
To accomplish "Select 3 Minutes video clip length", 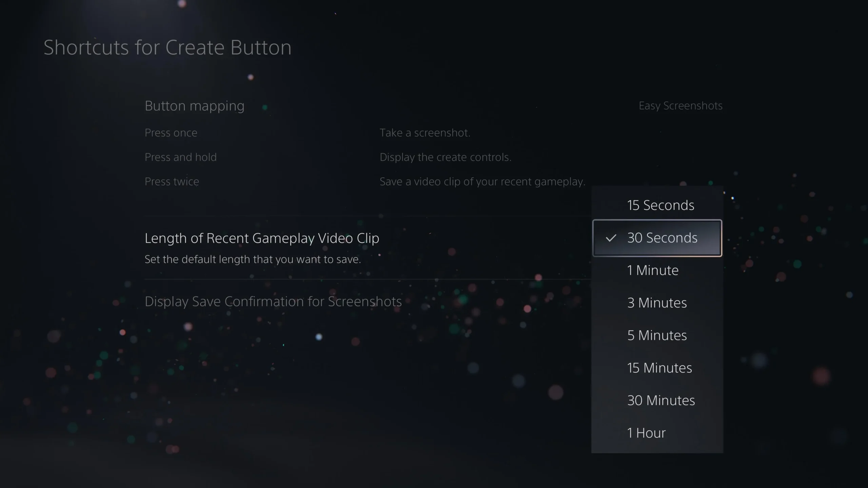I will [x=657, y=302].
